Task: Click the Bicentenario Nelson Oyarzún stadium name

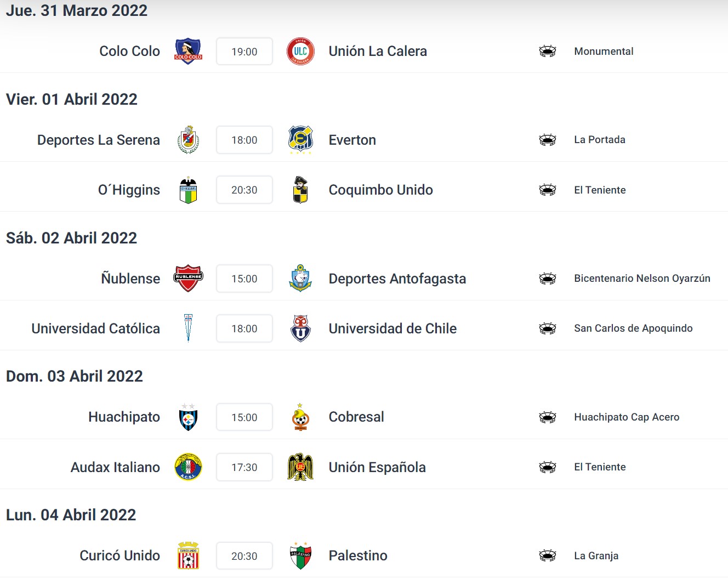Action: pos(642,279)
